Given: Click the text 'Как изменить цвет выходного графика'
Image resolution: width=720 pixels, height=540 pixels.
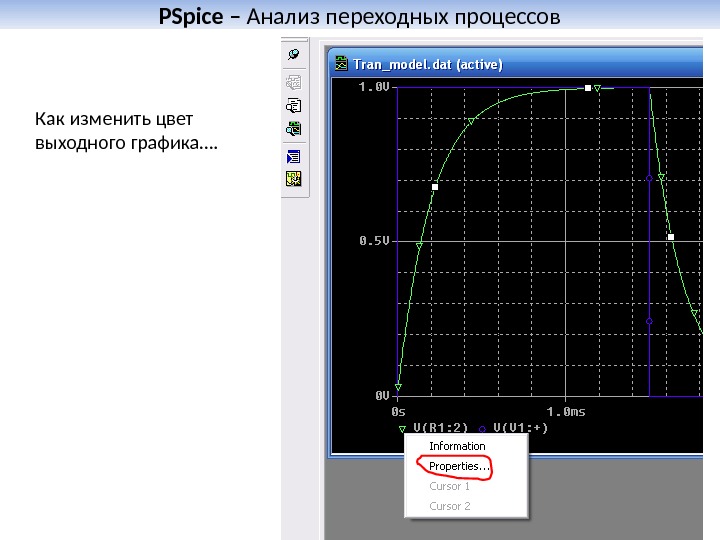Looking at the screenshot, I should [126, 131].
